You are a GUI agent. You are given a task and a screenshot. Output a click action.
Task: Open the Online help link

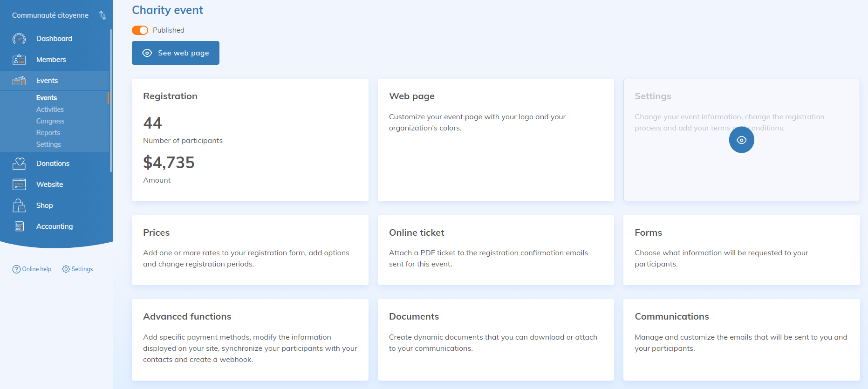pos(32,269)
